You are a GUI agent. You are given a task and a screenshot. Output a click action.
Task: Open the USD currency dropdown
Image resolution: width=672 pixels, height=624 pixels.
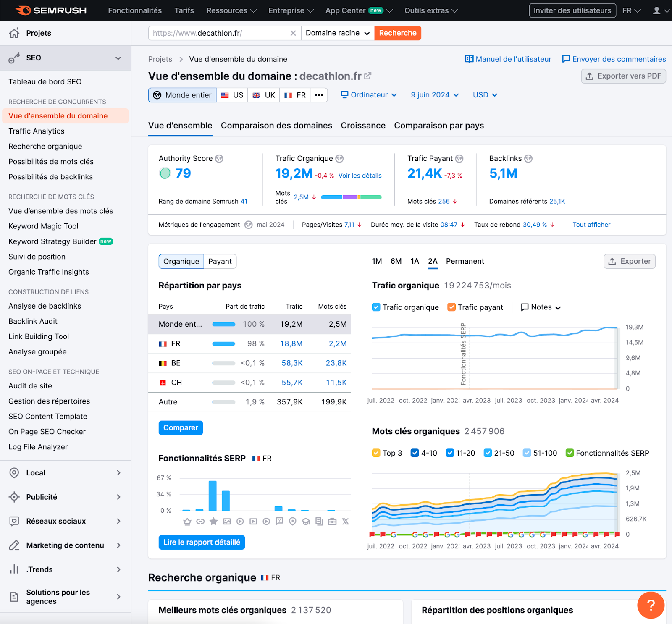pyautogui.click(x=485, y=95)
